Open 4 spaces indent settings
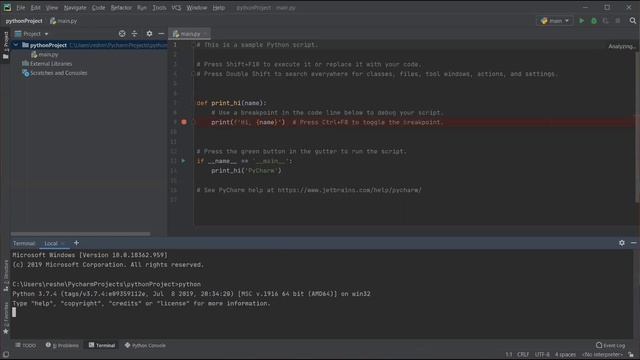The image size is (640, 360). tap(565, 355)
